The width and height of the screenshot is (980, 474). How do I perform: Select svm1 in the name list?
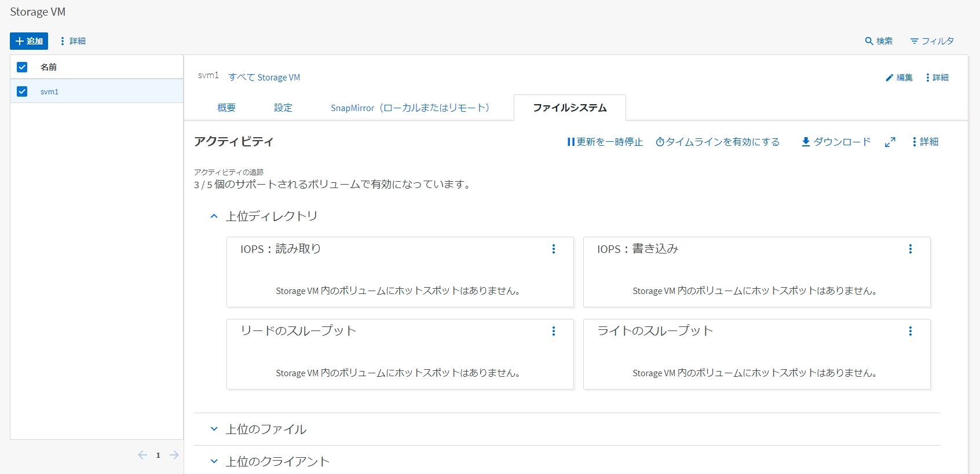(x=49, y=91)
